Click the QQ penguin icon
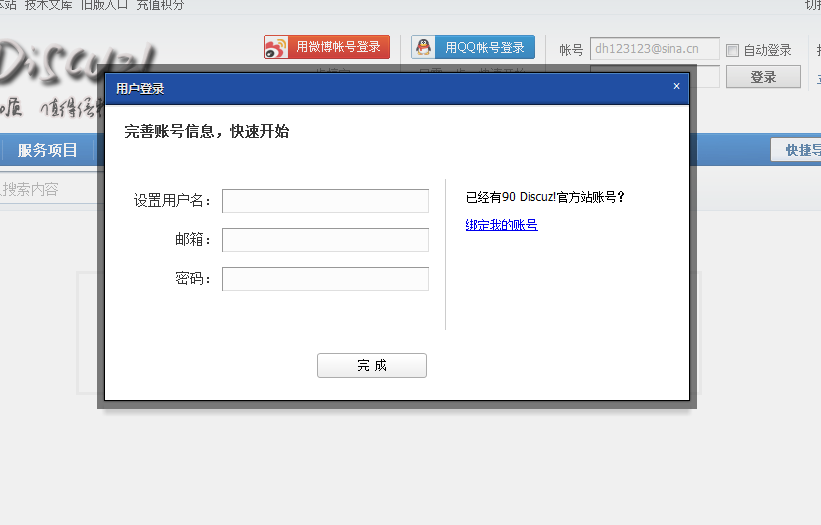 point(423,47)
